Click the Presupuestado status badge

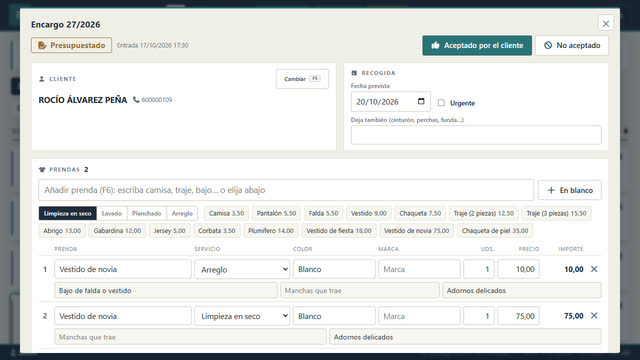pyautogui.click(x=71, y=45)
